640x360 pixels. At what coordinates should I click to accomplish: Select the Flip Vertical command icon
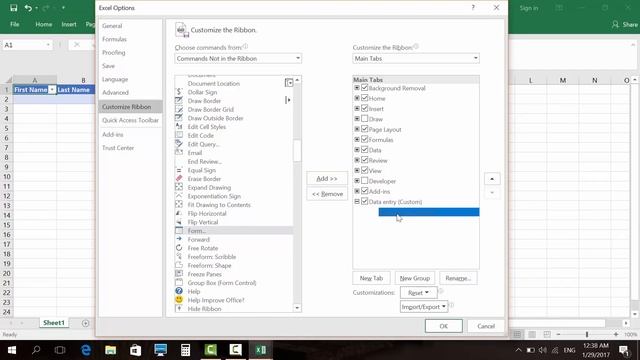click(179, 222)
